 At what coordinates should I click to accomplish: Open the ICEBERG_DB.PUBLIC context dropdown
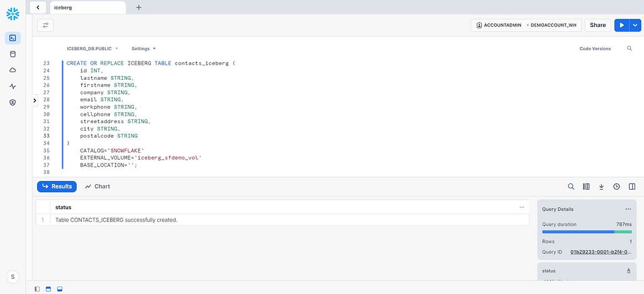coord(92,48)
